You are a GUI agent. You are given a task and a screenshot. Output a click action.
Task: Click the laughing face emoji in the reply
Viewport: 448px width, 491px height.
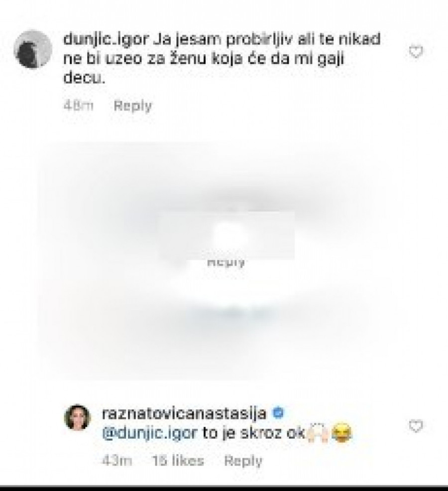pyautogui.click(x=341, y=433)
